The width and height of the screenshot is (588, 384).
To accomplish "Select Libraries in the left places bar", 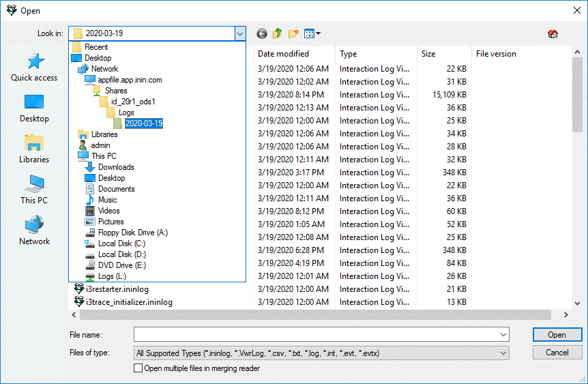I will click(x=34, y=149).
